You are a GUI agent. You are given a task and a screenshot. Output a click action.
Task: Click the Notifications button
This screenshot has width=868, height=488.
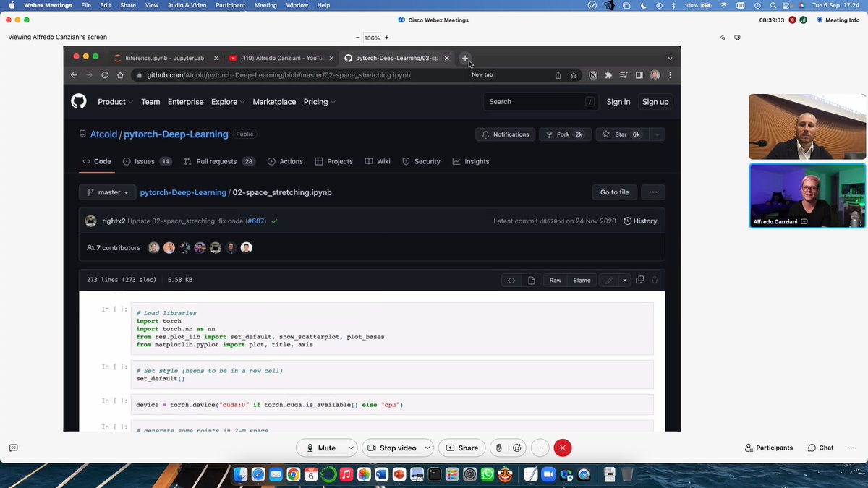pos(506,134)
